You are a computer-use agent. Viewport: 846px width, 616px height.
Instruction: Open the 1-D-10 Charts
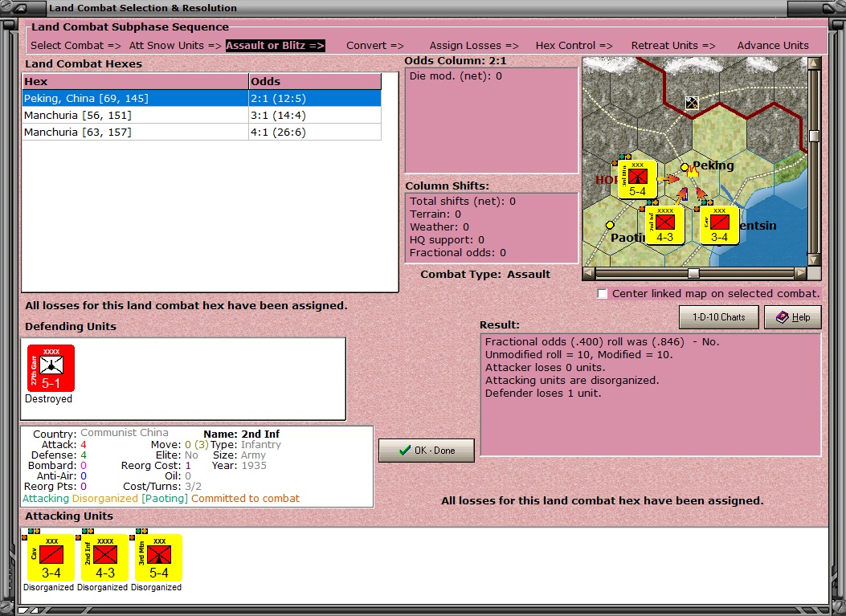[x=719, y=317]
